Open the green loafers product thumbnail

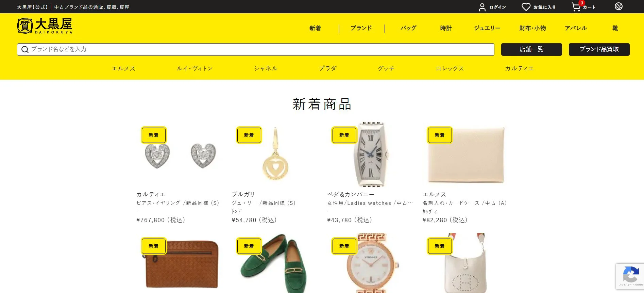[x=275, y=263]
